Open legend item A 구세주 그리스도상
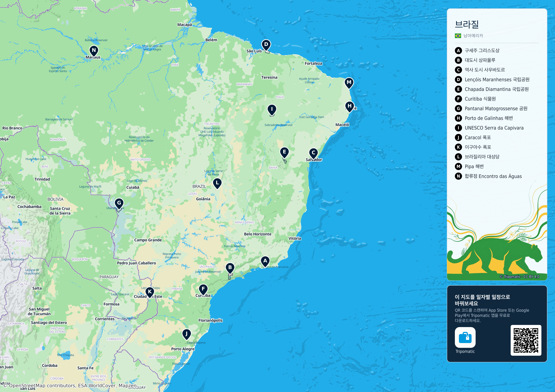This screenshot has height=392, width=555. tap(477, 51)
